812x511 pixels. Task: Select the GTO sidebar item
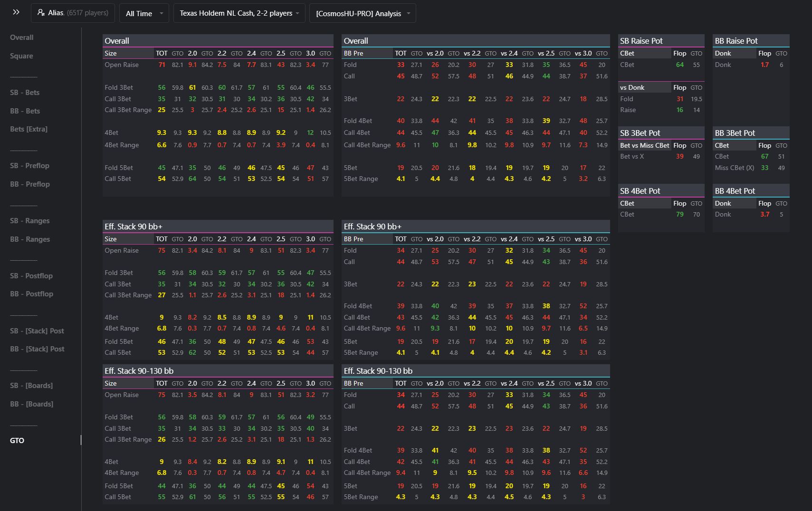[x=17, y=441]
